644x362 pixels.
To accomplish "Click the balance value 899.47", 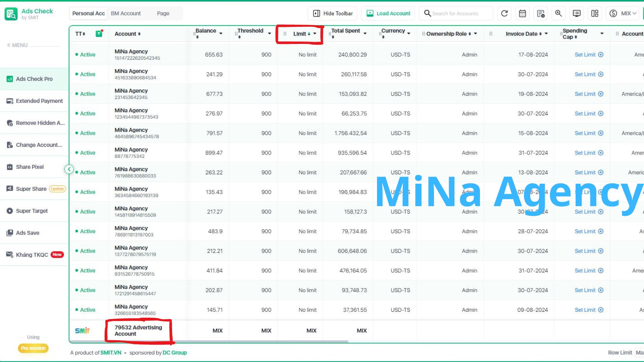I will [x=214, y=153].
